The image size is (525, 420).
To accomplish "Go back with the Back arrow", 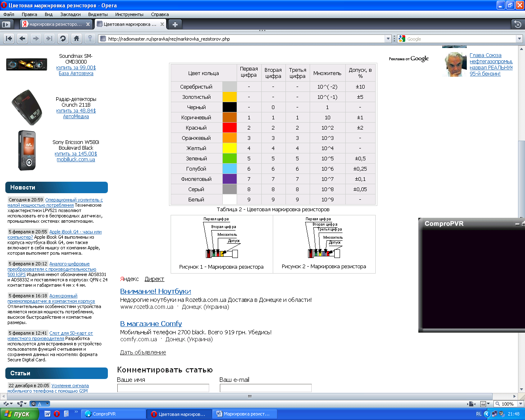I will click(x=23, y=39).
